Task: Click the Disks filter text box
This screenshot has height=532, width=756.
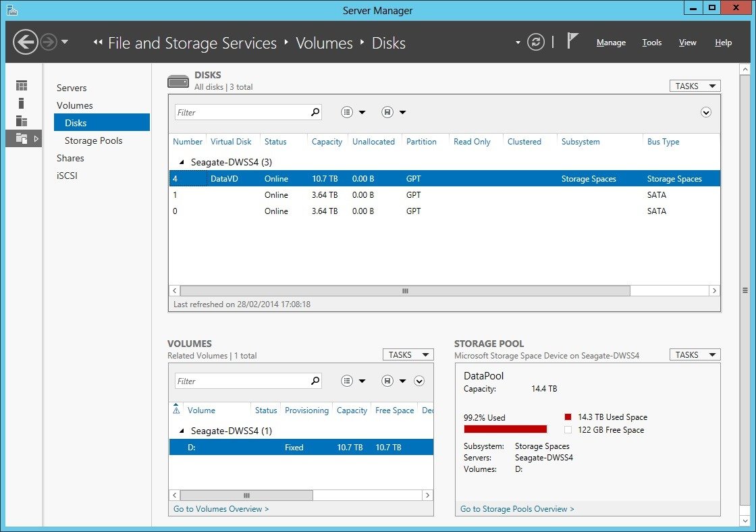Action: [x=242, y=112]
